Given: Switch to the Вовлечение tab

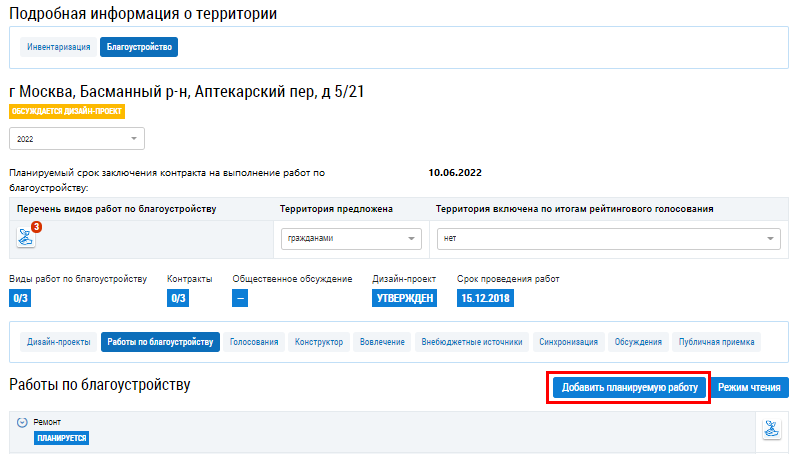Looking at the screenshot, I should point(382,342).
